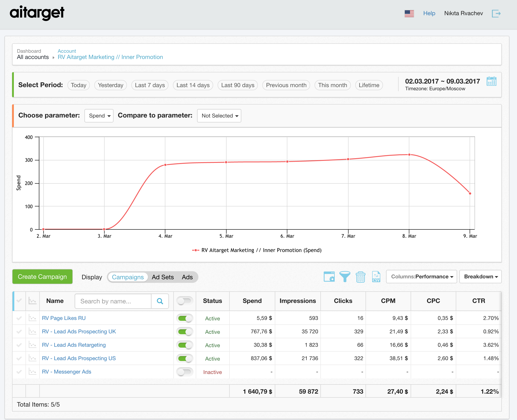
Task: Toggle the Inner Promotion (Spend) chart legend
Action: point(257,250)
